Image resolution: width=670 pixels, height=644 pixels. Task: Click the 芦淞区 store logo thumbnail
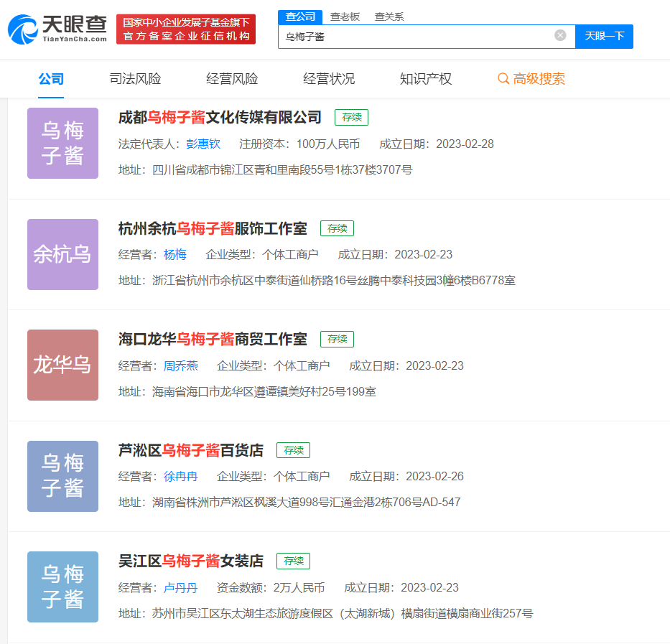62,476
